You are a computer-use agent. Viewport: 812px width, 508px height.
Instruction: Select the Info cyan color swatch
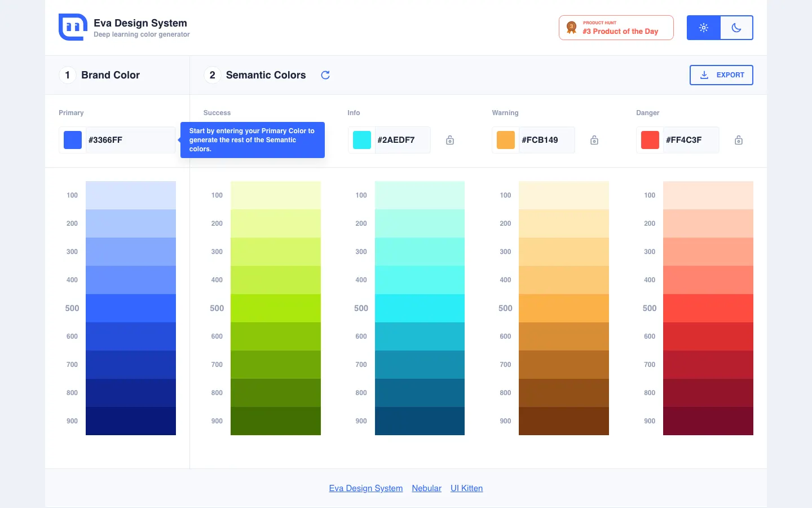(362, 140)
